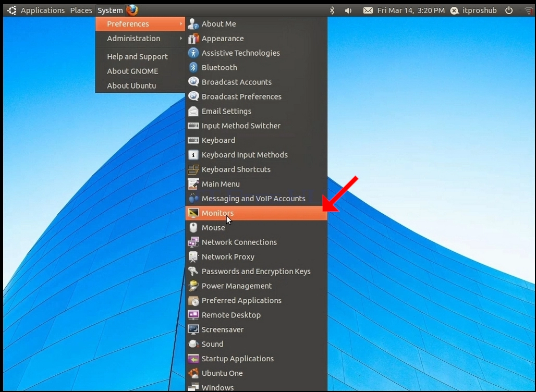Choose the Email Settings label

pyautogui.click(x=226, y=112)
